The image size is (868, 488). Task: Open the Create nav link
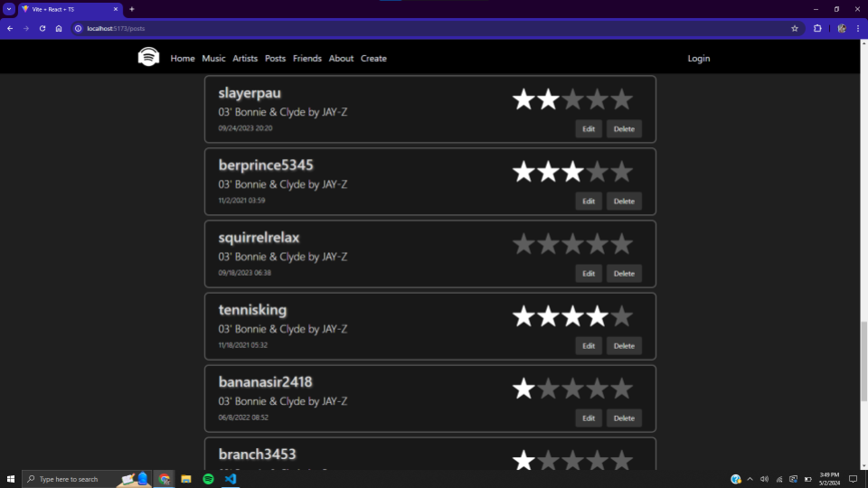tap(373, 58)
